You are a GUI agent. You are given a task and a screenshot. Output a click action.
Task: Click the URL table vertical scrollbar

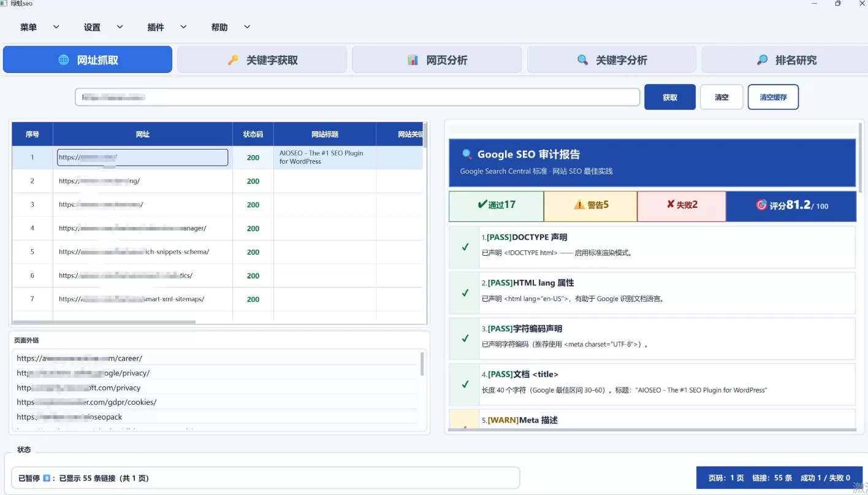click(425, 134)
